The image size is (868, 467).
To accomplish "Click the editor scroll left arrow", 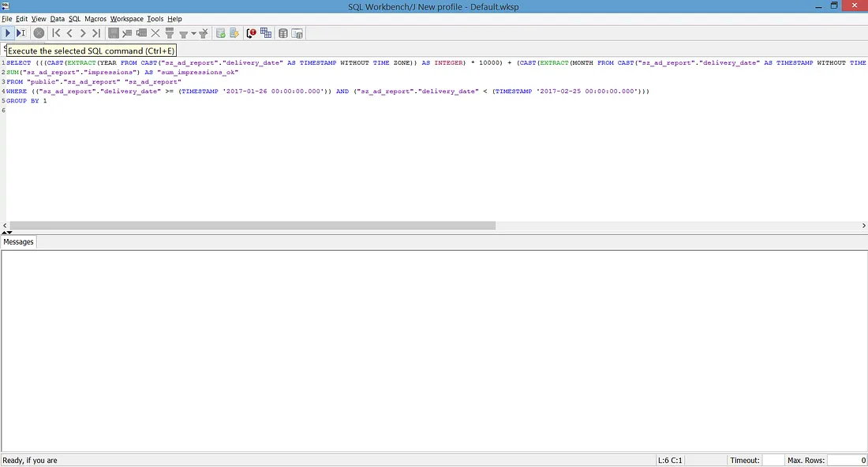I will coord(5,226).
